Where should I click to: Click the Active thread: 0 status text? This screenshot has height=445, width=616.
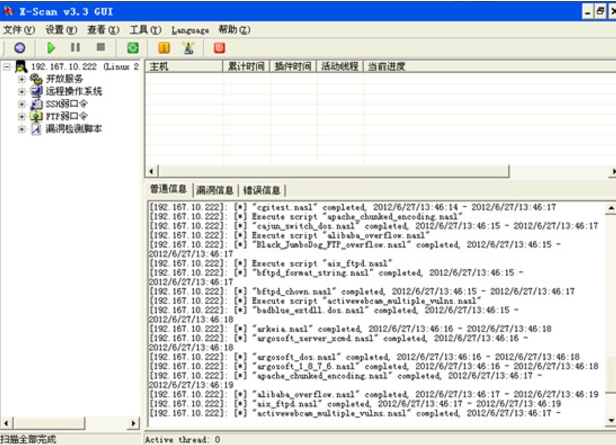pos(182,440)
